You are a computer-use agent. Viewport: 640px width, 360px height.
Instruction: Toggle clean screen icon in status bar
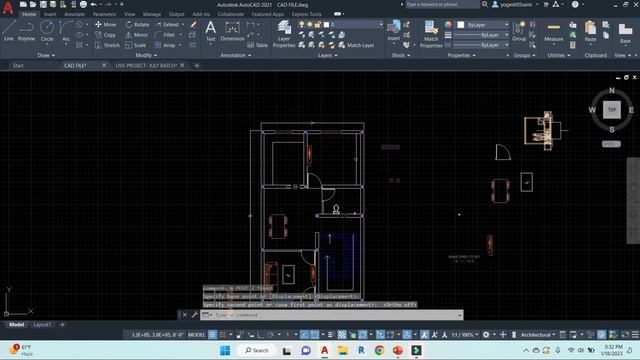[625, 335]
